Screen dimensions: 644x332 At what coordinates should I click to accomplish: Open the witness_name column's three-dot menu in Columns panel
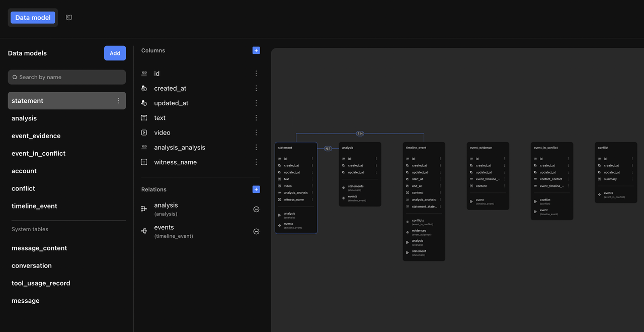[256, 162]
